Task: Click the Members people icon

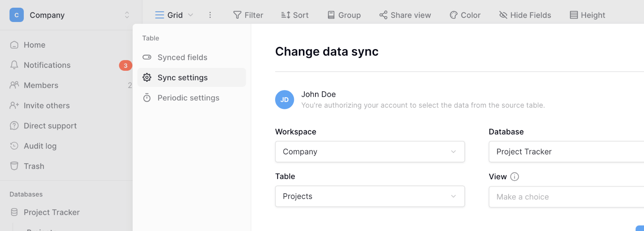Action: coord(14,85)
